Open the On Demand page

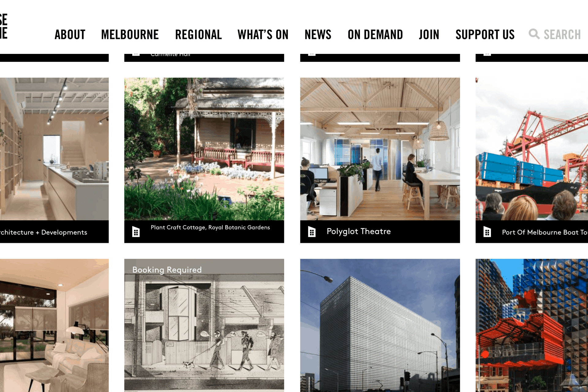point(375,35)
